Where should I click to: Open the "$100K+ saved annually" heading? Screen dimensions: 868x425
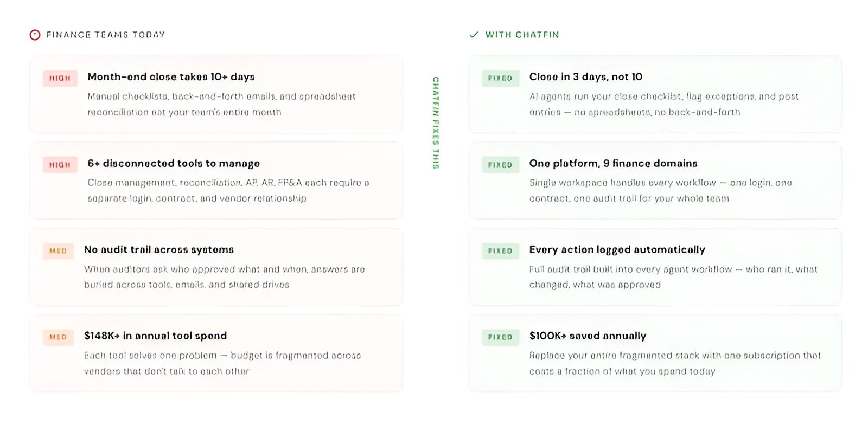point(588,336)
